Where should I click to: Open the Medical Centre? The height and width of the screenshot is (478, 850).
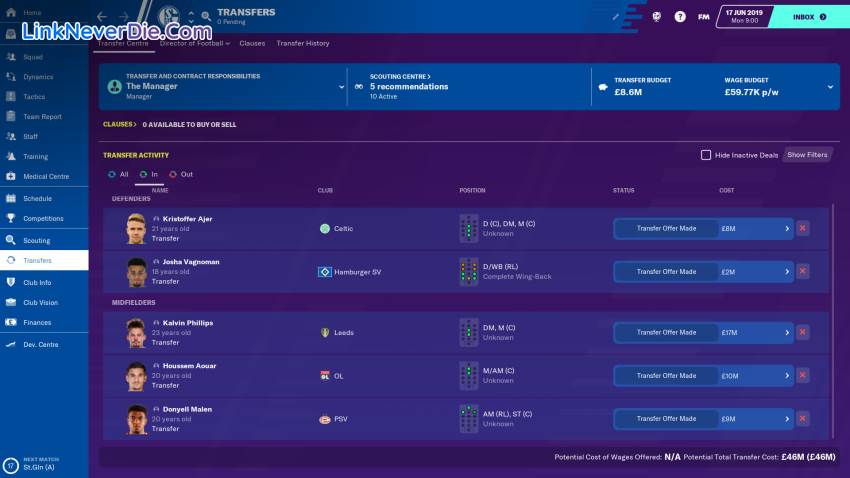click(x=43, y=177)
